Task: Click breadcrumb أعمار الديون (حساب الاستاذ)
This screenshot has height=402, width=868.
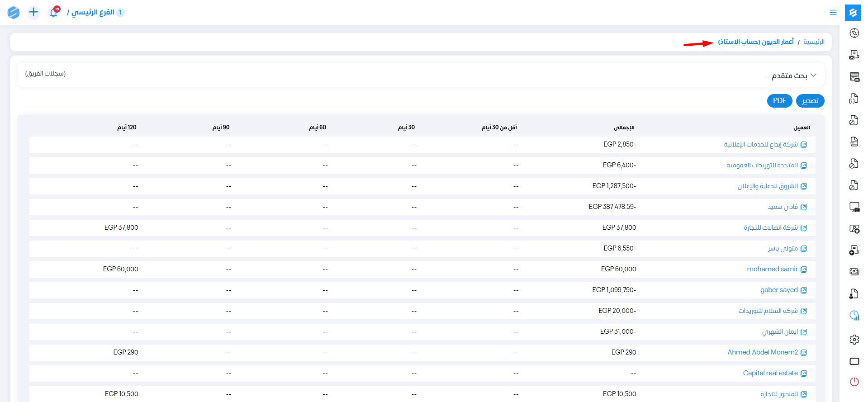Action: coord(756,42)
